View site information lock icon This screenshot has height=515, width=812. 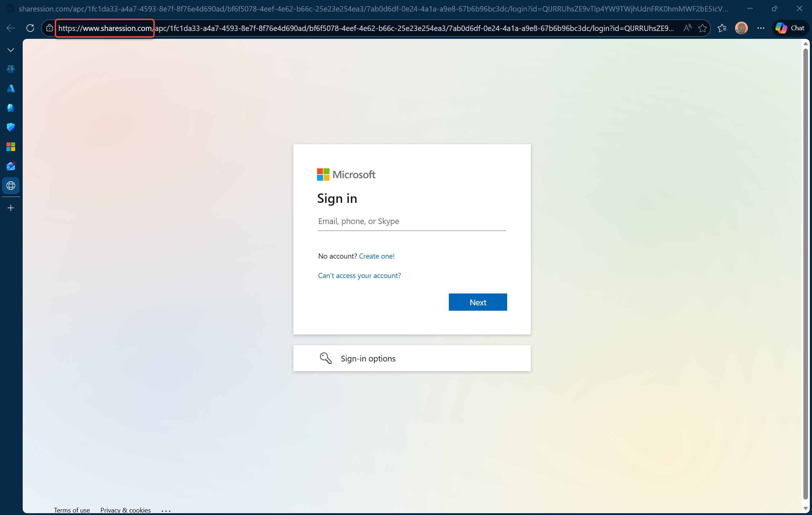(50, 28)
